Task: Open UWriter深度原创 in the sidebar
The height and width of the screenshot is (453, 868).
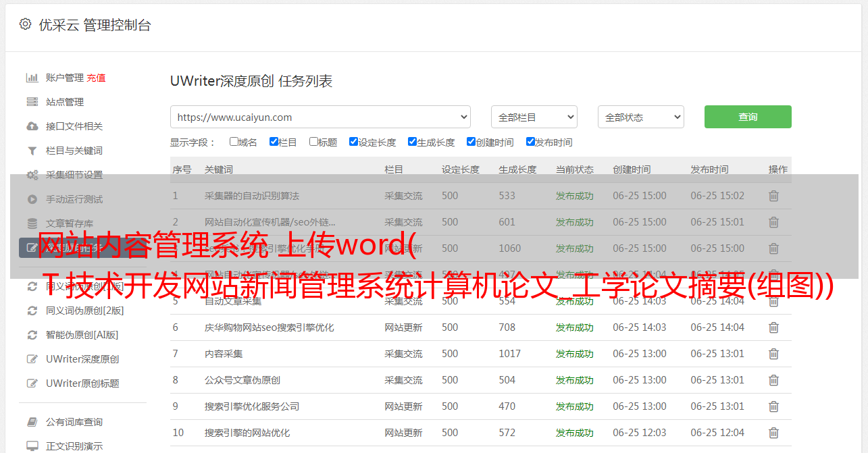Action: (x=82, y=359)
